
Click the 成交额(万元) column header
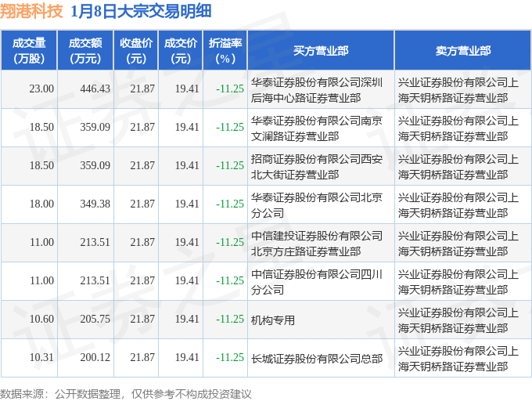point(85,51)
